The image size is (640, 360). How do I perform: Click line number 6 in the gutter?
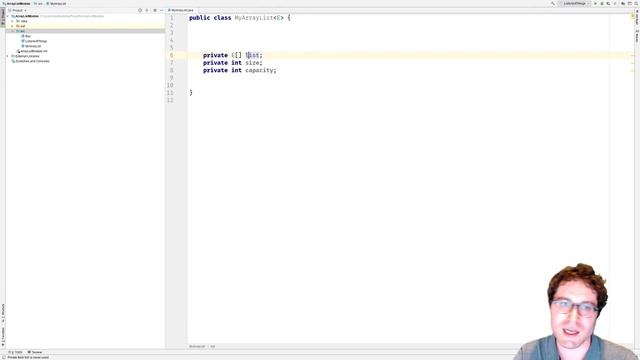pos(171,55)
